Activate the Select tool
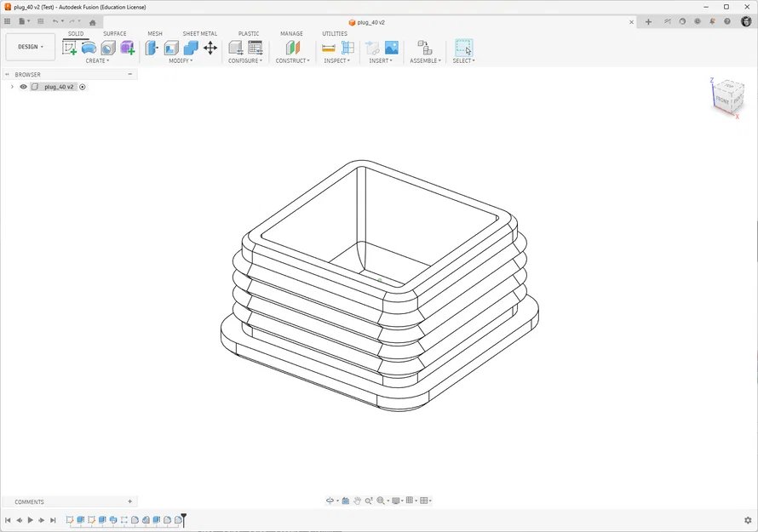758x532 pixels. [462, 49]
